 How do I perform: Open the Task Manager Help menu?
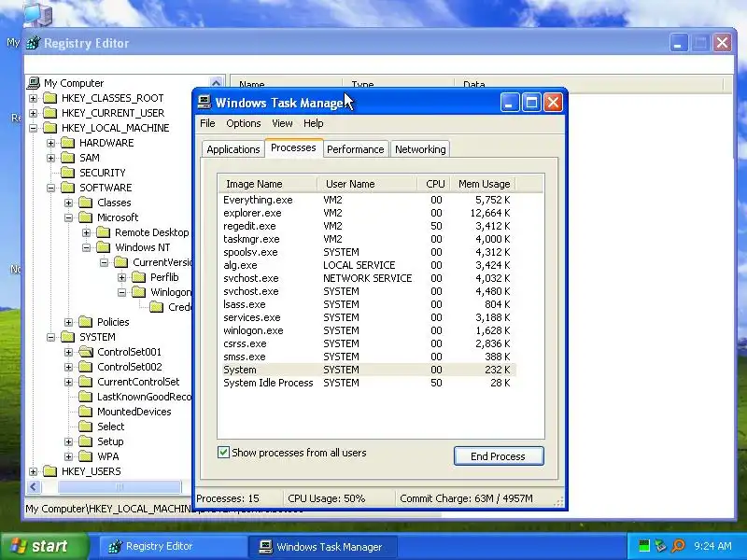click(314, 123)
